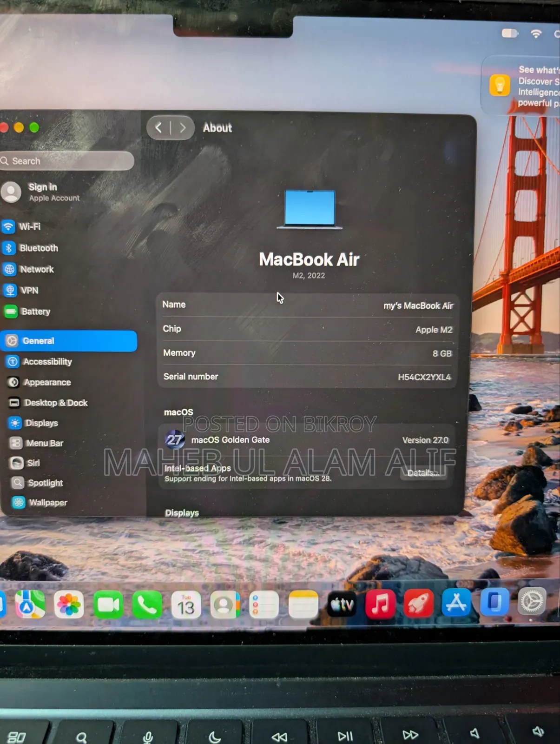This screenshot has height=744, width=560.
Task: Click the MacBook Air laptop image
Action: (310, 209)
